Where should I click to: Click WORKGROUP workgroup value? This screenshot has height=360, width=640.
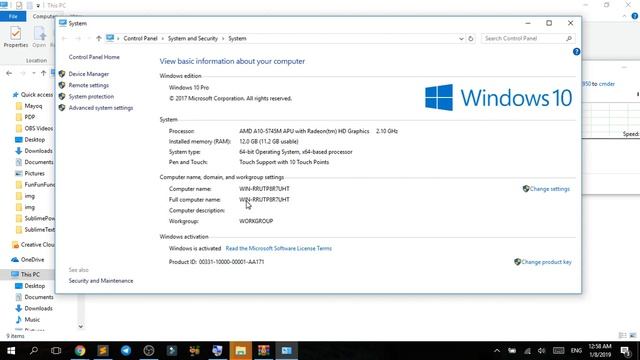(256, 221)
